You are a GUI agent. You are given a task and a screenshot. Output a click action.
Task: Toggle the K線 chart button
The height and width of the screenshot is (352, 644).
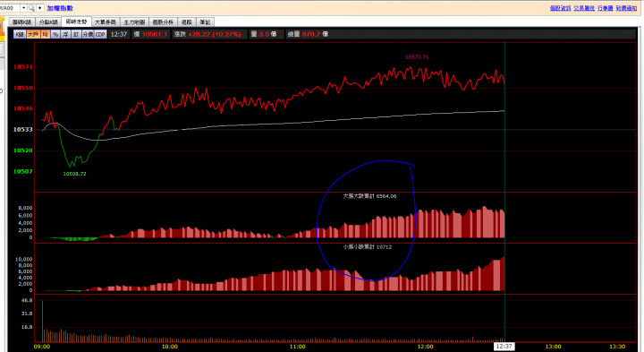pos(20,35)
